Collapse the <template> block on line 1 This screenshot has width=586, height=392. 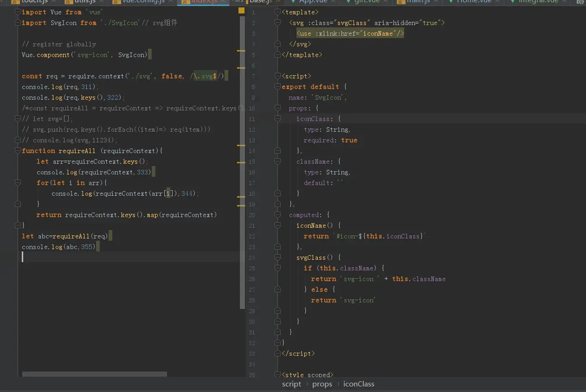coord(278,12)
